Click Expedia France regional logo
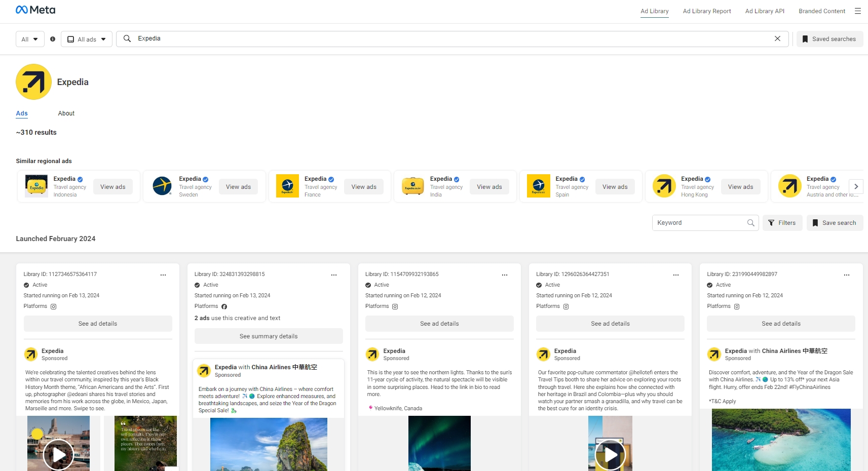This screenshot has width=868, height=471. coord(287,186)
